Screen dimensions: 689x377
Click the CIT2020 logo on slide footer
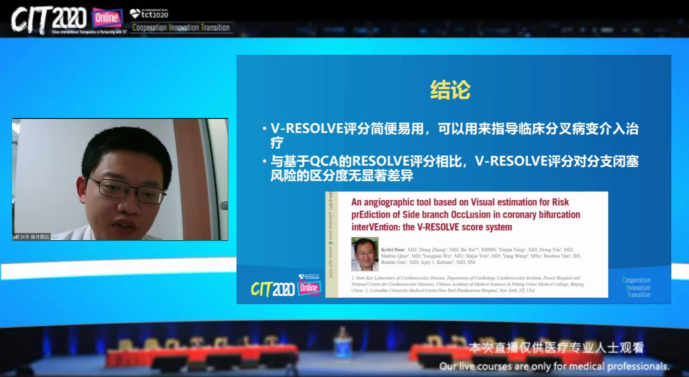(x=273, y=289)
